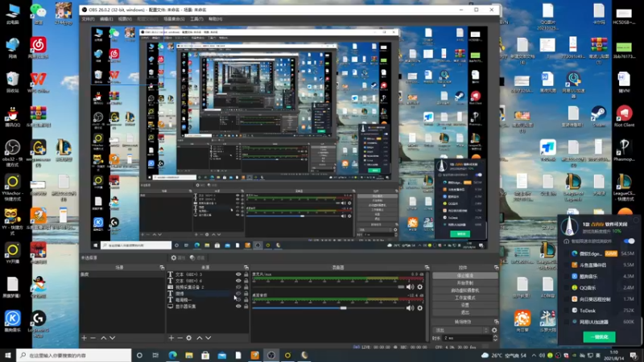Open OBS 设置 (settings) button in controls

(465, 305)
